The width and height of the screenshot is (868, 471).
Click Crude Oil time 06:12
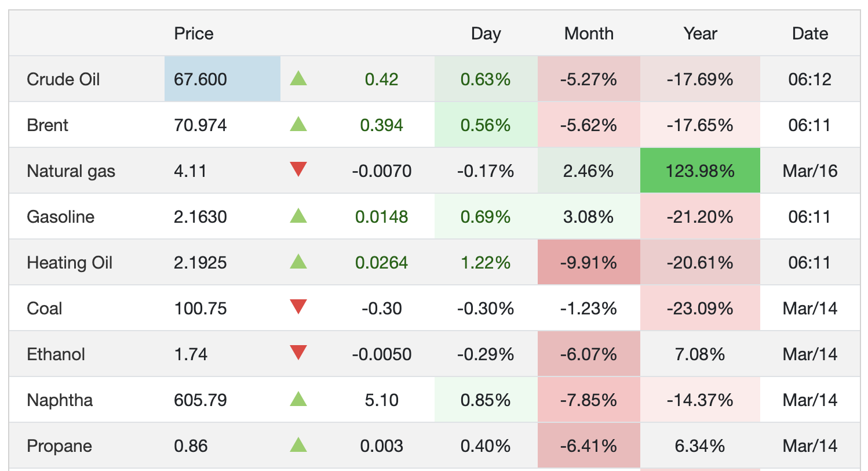point(810,79)
